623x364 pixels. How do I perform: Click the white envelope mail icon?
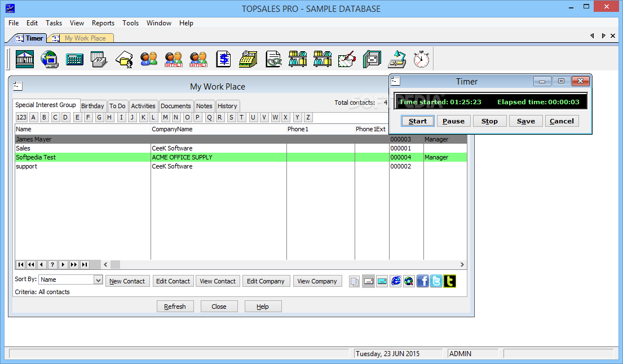pos(368,281)
